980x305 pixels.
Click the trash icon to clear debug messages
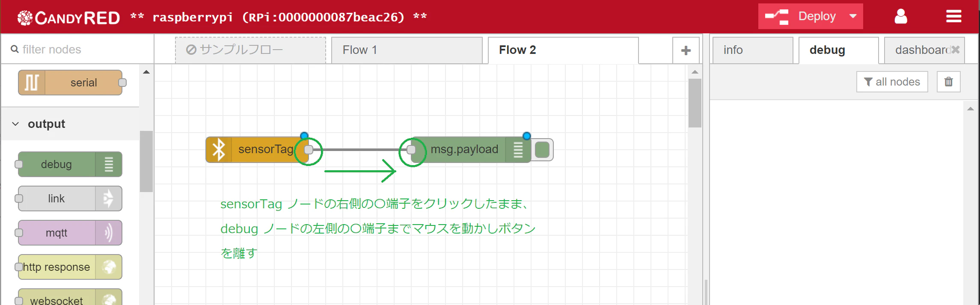949,82
